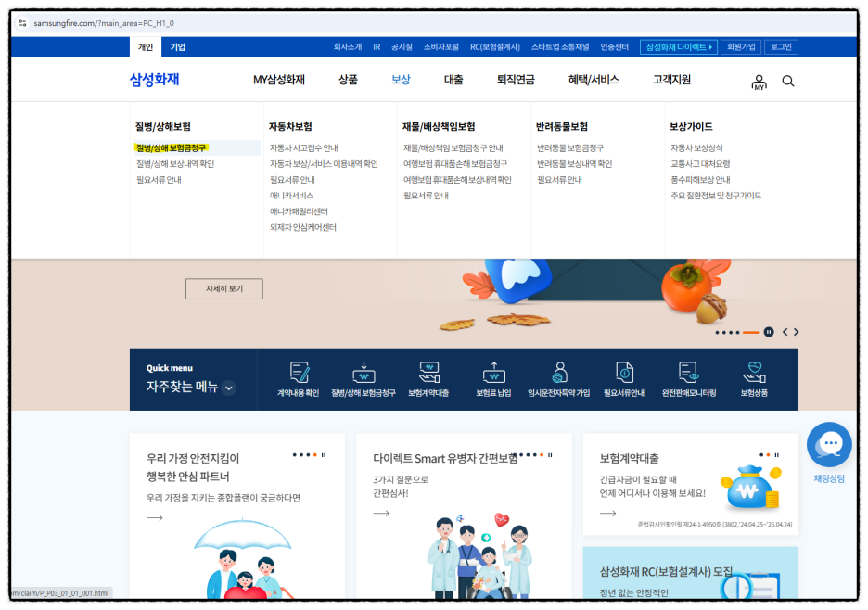
Task: Select 교통사고 대처요령
Action: 700,164
